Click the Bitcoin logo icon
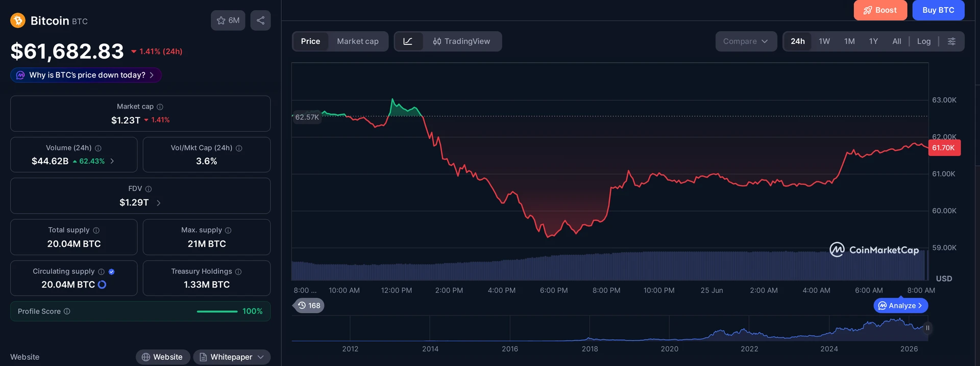980x366 pixels. point(18,20)
